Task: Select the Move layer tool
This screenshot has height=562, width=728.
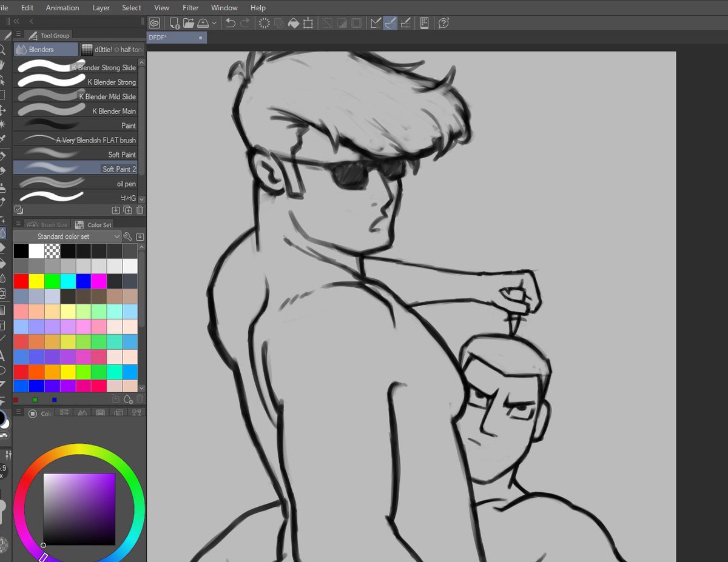Action: click(2, 110)
